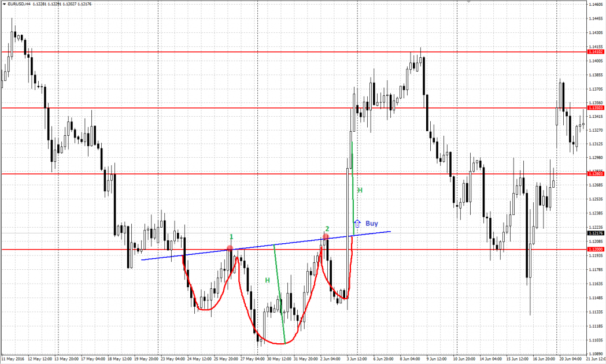Click the 3 Jun 12:00 time axis label

tap(356, 359)
